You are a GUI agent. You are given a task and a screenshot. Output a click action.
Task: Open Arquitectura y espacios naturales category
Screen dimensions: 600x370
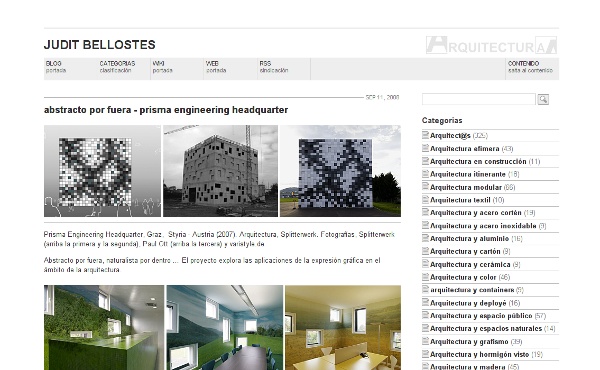coord(486,329)
